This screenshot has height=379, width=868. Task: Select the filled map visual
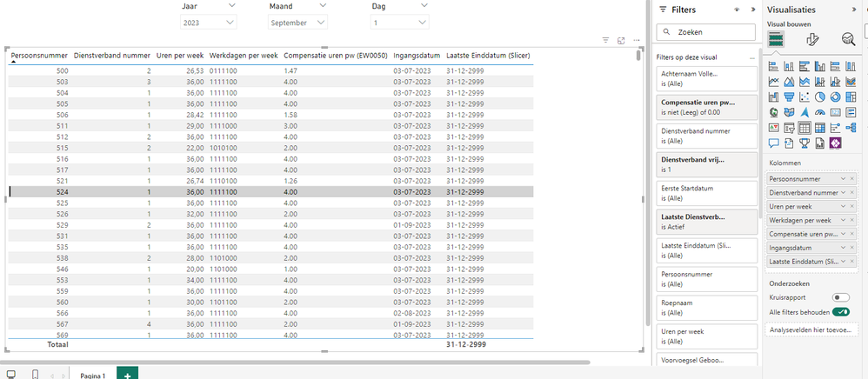(x=790, y=112)
